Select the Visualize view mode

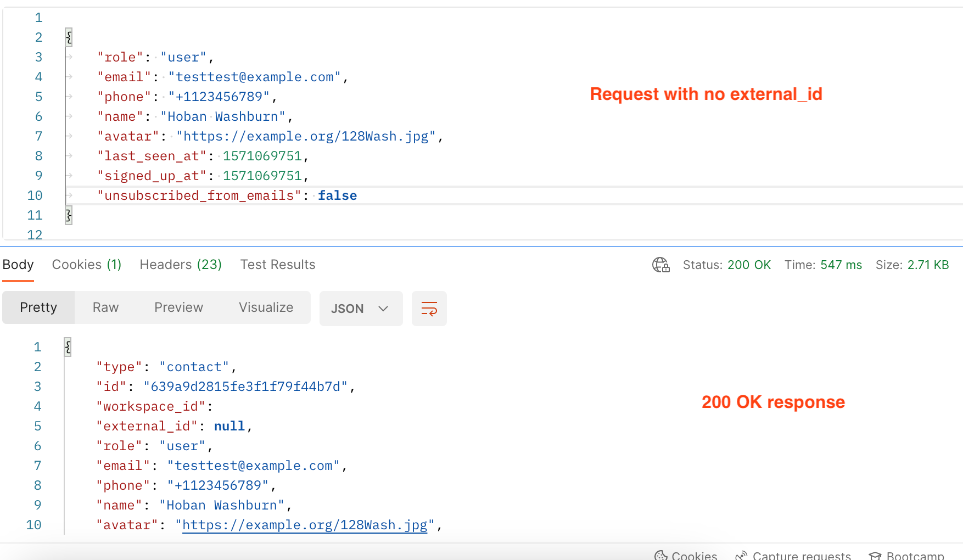click(x=266, y=307)
